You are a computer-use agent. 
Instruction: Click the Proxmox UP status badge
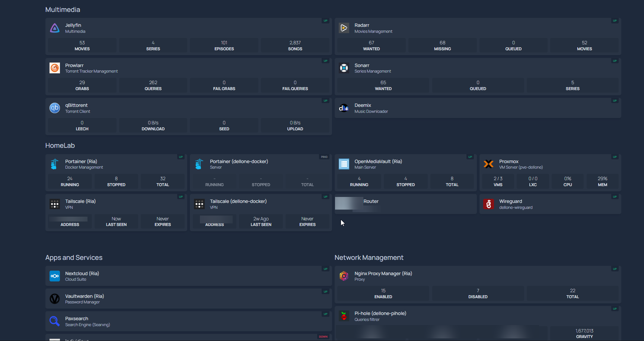615,157
